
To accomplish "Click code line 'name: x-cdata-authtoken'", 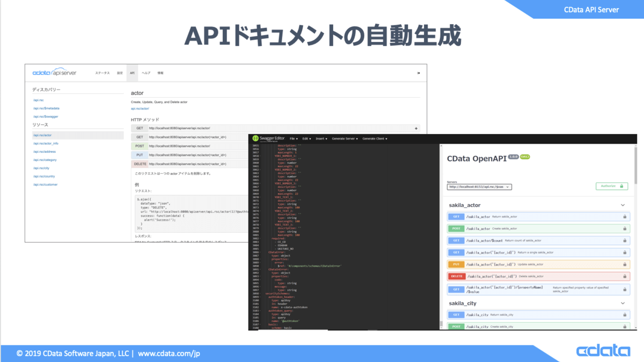I will [291, 307].
